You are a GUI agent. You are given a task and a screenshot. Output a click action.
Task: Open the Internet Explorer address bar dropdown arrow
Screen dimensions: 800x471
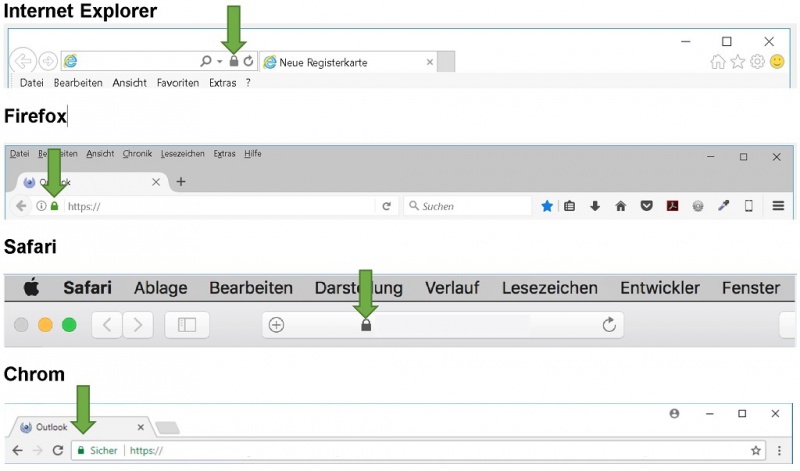tap(219, 62)
